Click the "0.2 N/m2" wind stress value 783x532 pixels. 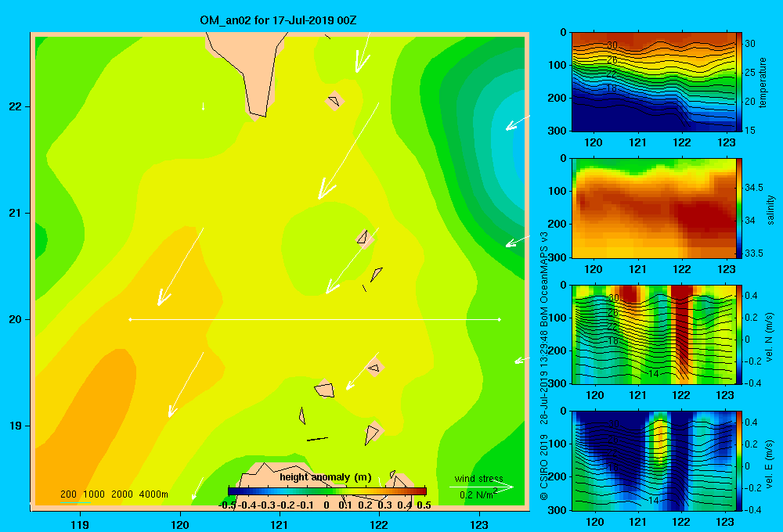478,494
